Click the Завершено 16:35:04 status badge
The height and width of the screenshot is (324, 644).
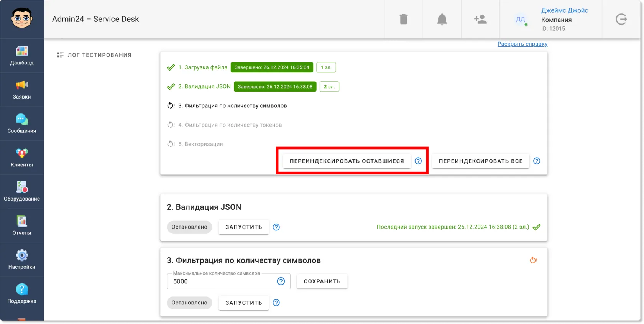click(x=272, y=67)
